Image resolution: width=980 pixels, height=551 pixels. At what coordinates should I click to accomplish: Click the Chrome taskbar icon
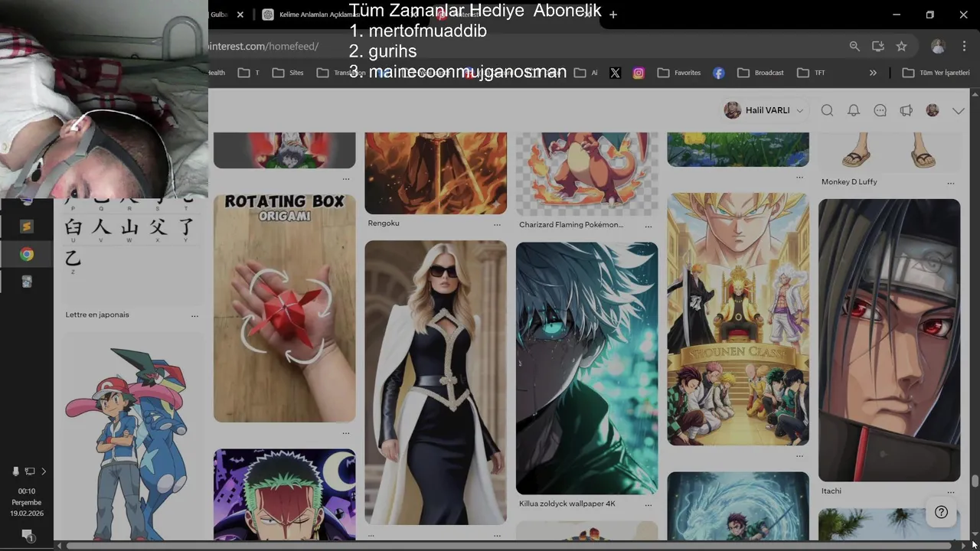[x=27, y=255]
